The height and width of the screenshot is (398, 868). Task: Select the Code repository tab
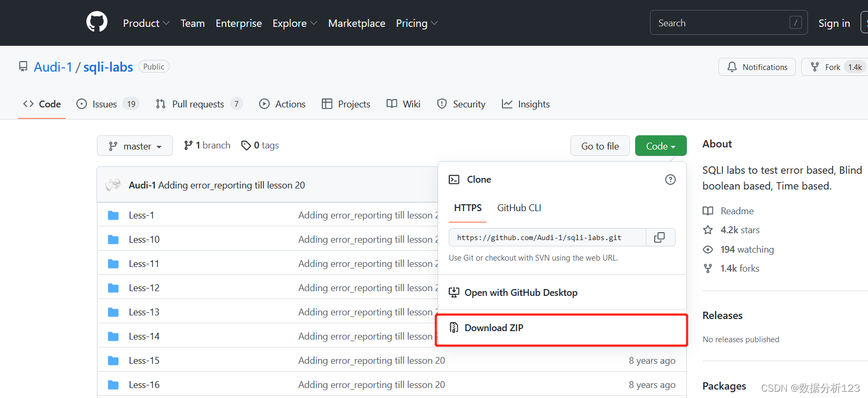tap(42, 104)
